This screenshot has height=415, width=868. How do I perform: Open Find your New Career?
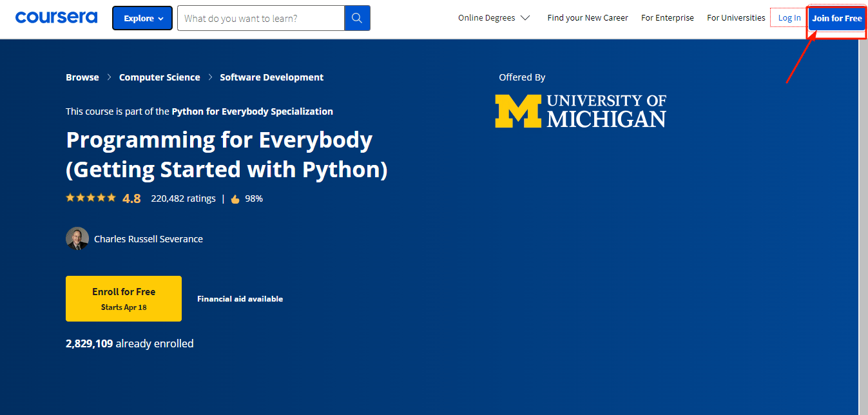coord(587,18)
